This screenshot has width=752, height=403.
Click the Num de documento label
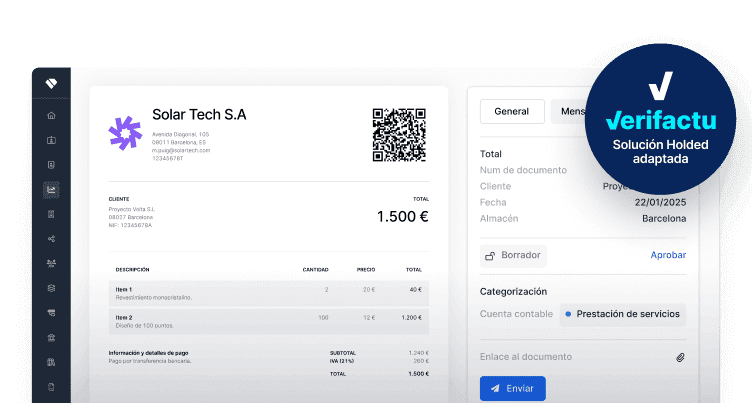pyautogui.click(x=523, y=170)
